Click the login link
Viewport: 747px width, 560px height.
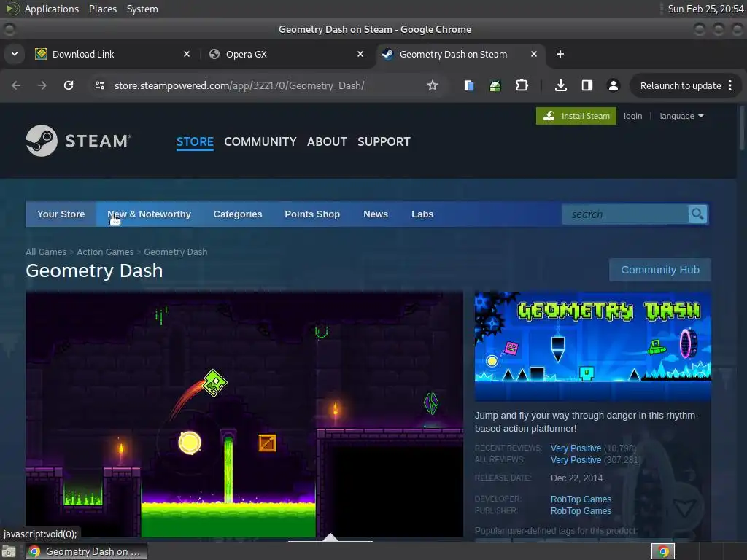[632, 116]
